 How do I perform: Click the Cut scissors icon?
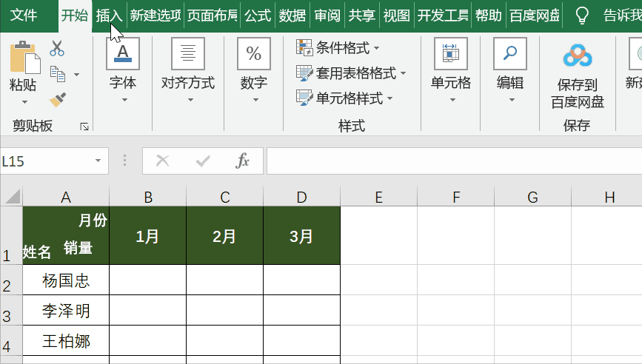click(57, 48)
